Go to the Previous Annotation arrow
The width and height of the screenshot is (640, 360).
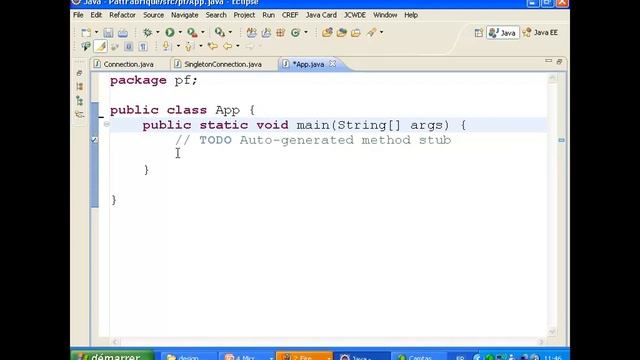[188, 47]
